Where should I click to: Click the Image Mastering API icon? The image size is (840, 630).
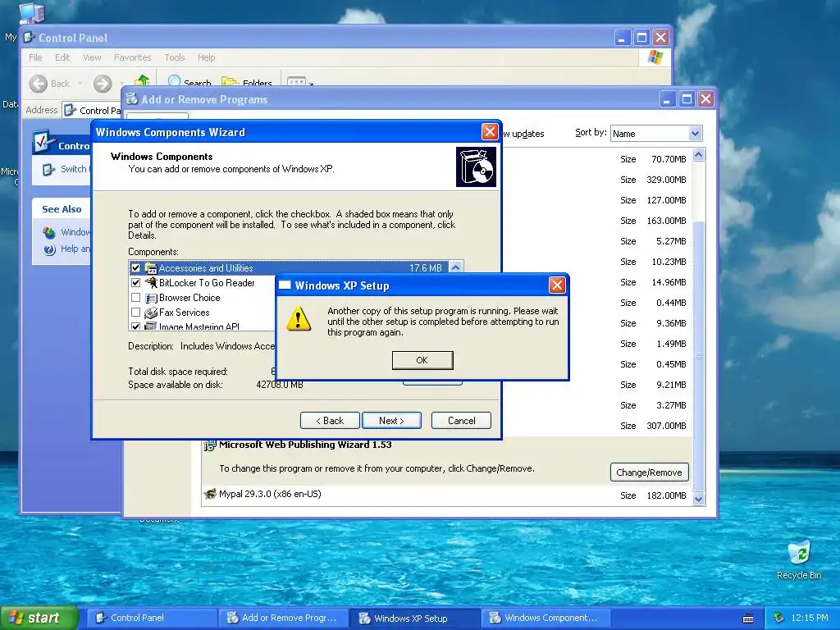pyautogui.click(x=151, y=326)
